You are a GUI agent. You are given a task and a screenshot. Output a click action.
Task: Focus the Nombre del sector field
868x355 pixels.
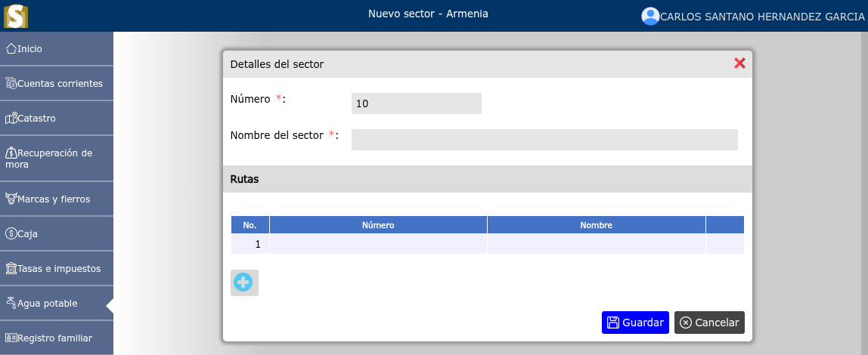(544, 139)
